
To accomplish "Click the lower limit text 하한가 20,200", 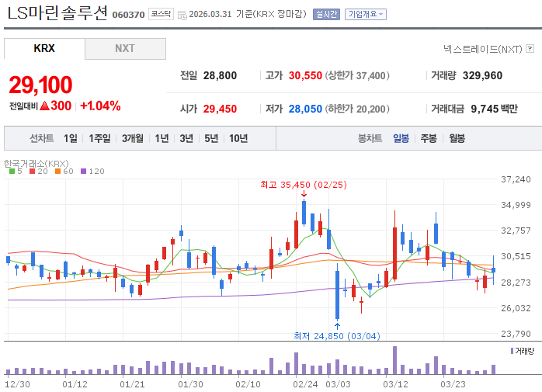I will point(357,109).
